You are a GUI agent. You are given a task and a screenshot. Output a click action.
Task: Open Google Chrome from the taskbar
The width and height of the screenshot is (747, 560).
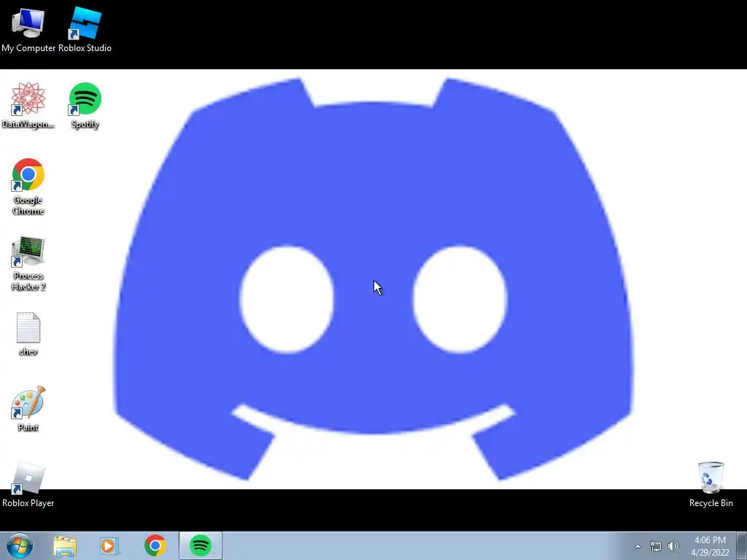(155, 545)
